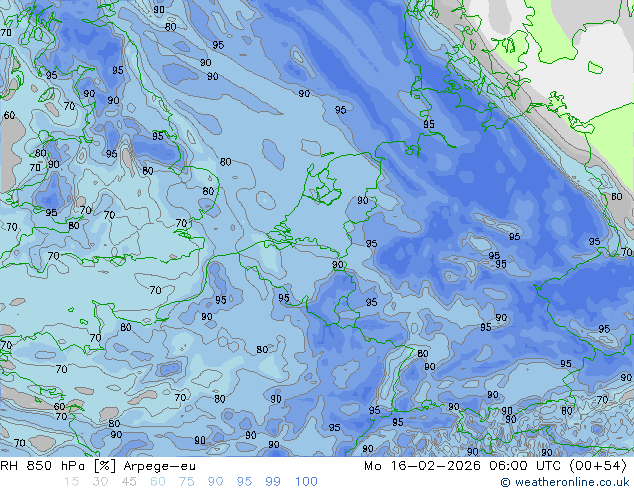Click the legend value '30'
The image size is (634, 490).
[x=100, y=482]
